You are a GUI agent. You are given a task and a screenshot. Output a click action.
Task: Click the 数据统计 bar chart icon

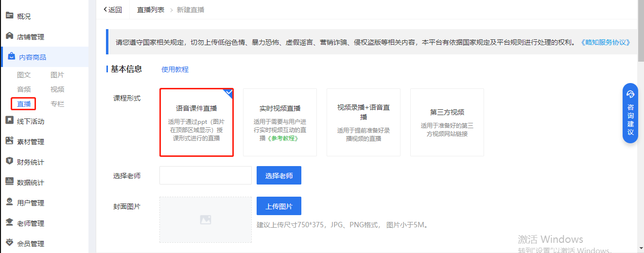[9, 182]
